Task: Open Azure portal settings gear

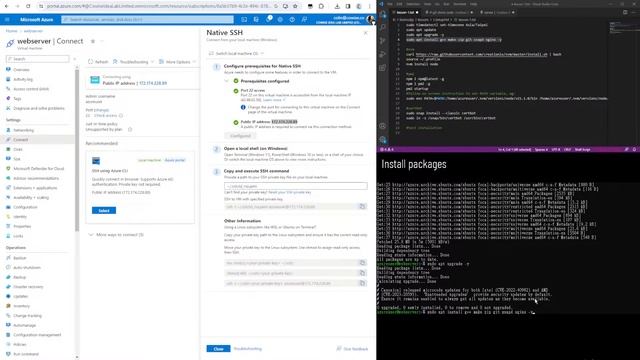Action: (x=280, y=20)
